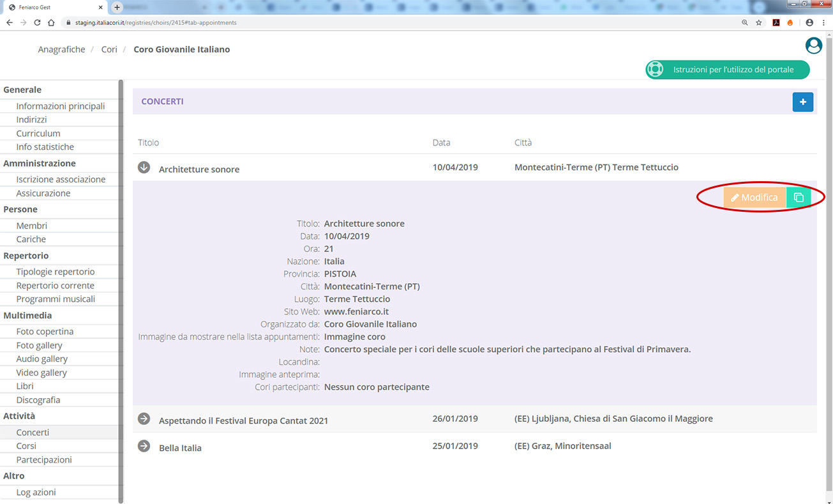Open Istruzioni per l'utilizzo del portale
The width and height of the screenshot is (833, 504).
pyautogui.click(x=727, y=70)
